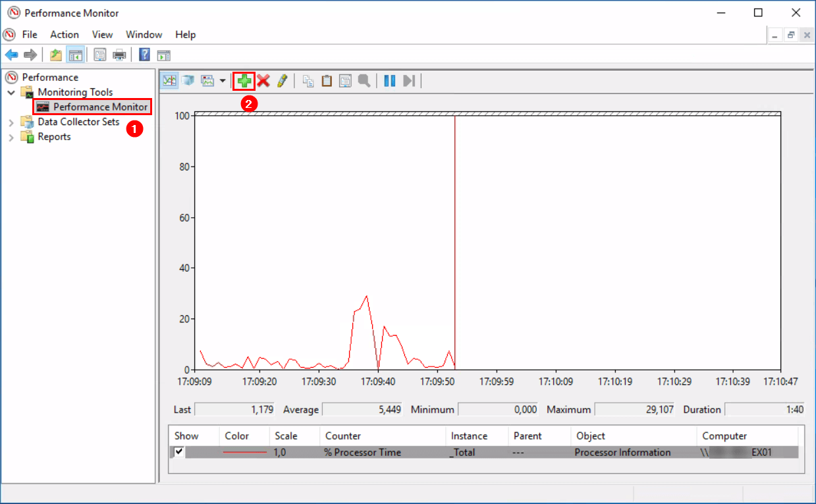Update data with the skip-forward icon

(x=408, y=80)
